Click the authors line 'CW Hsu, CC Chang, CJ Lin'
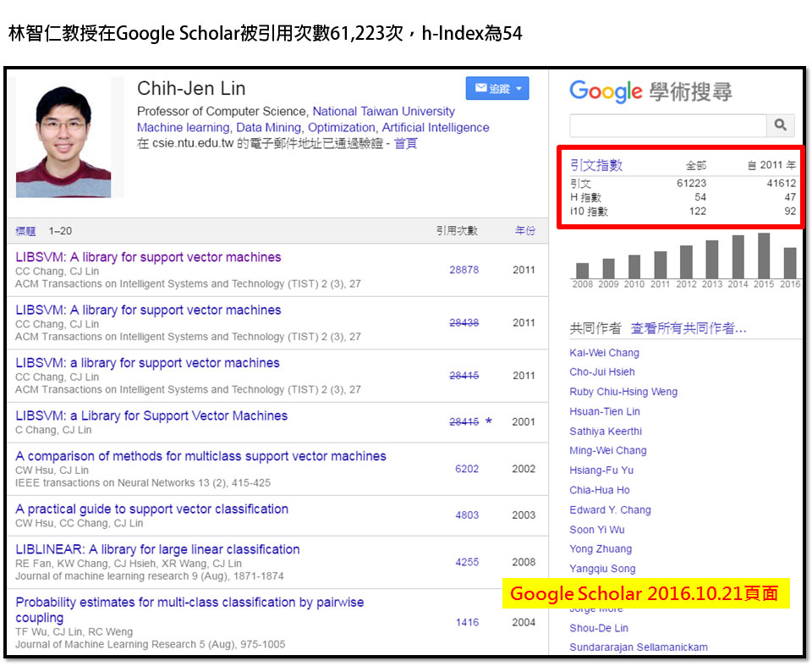This screenshot has width=812, height=672. point(80,523)
